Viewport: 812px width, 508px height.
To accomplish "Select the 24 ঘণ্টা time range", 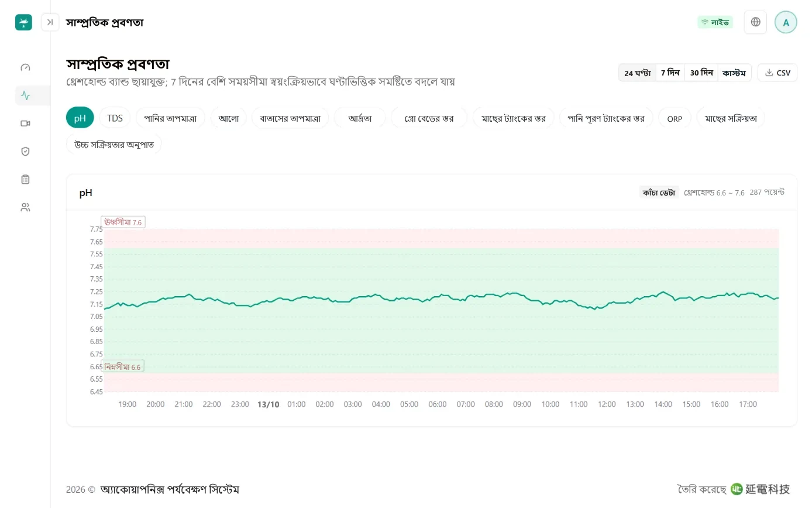I will [x=638, y=73].
